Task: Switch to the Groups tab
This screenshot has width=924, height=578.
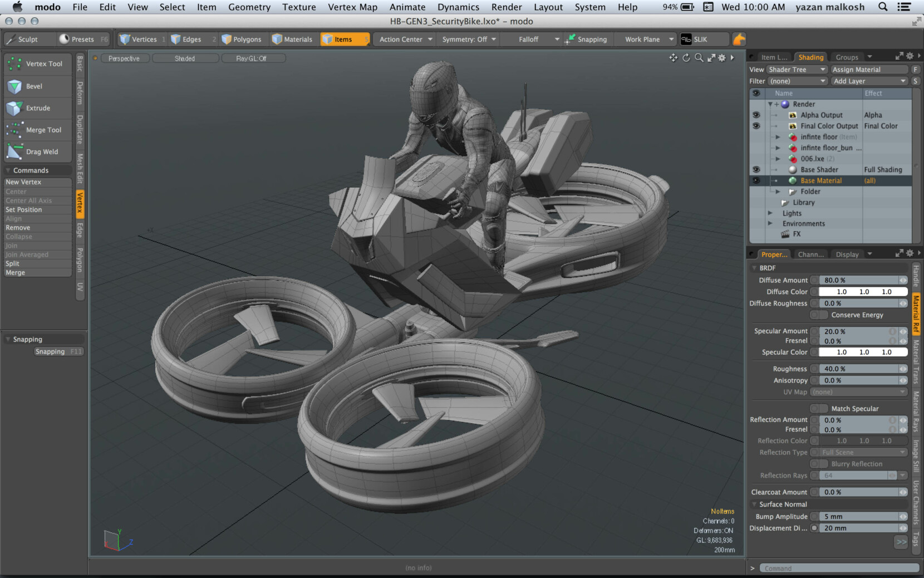Action: [x=847, y=56]
